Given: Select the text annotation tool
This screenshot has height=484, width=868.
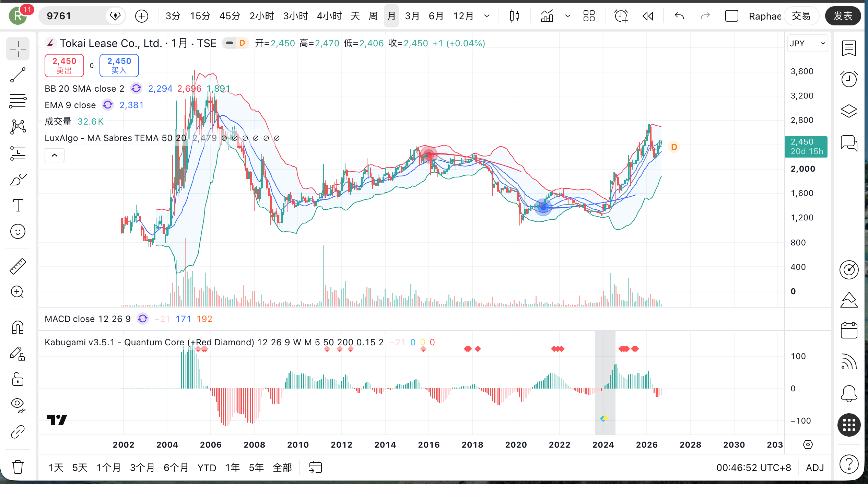Looking at the screenshot, I should (x=18, y=205).
